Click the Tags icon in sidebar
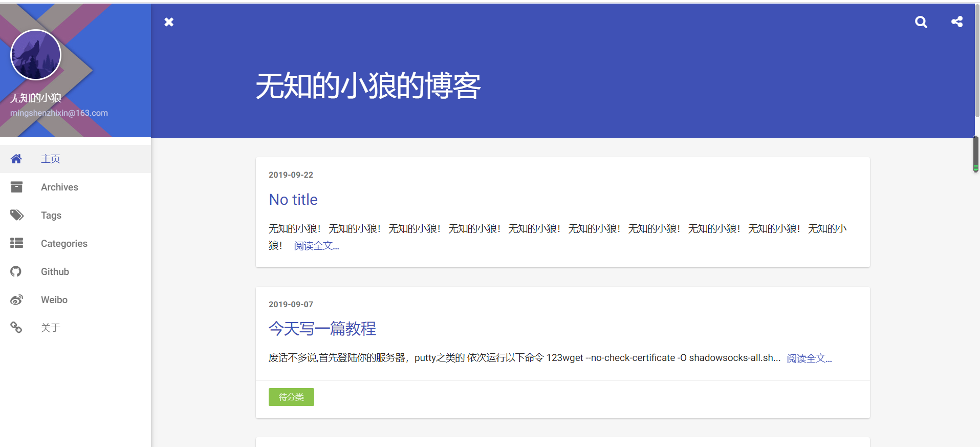The height and width of the screenshot is (447, 980). click(x=16, y=215)
